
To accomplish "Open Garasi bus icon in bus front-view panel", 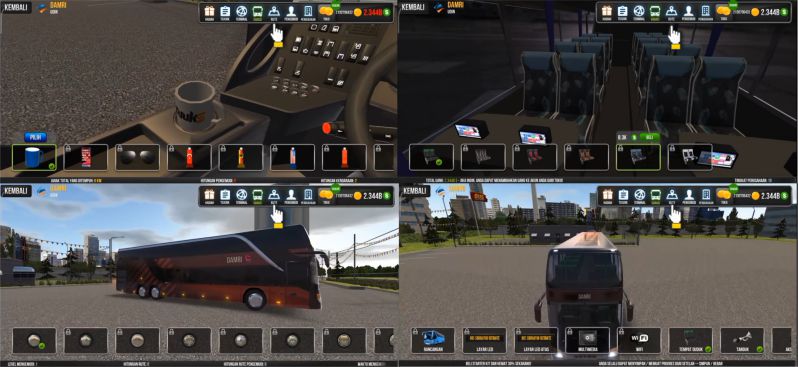I will 656,195.
